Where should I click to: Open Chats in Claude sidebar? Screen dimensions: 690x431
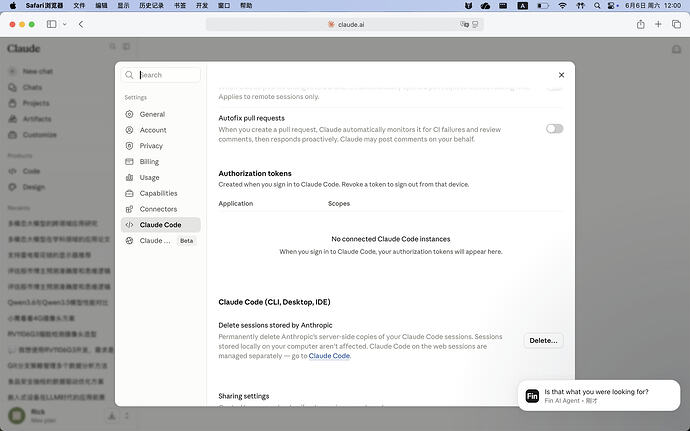32,87
